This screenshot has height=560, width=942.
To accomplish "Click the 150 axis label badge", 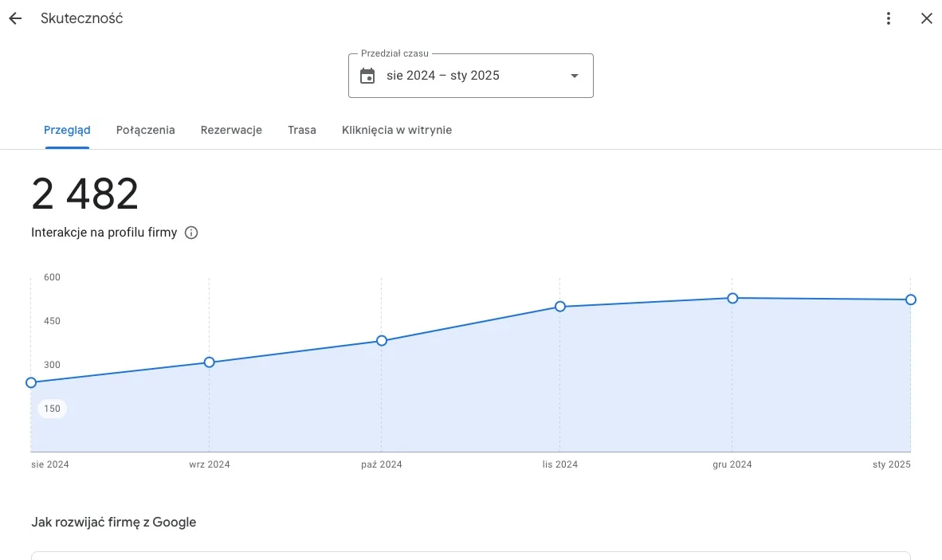I will click(x=53, y=409).
